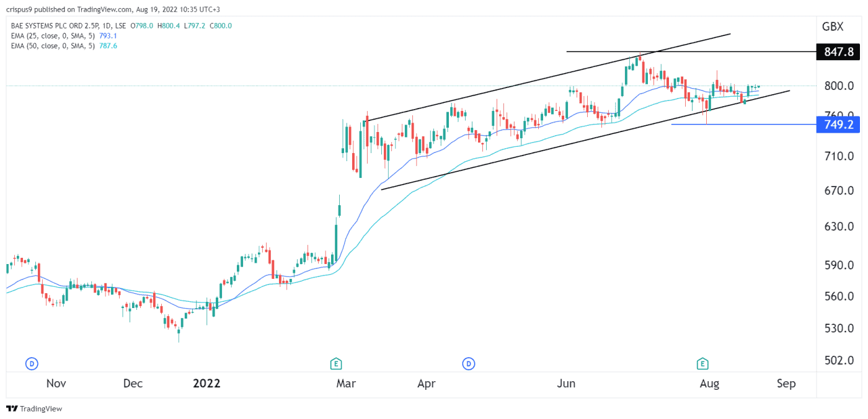Click the Sep label on time axis

click(x=786, y=384)
